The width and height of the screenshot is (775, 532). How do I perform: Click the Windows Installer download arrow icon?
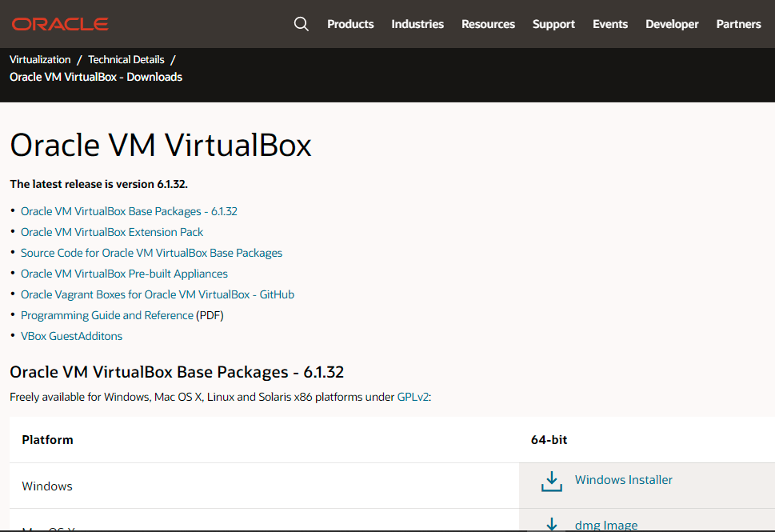(552, 481)
